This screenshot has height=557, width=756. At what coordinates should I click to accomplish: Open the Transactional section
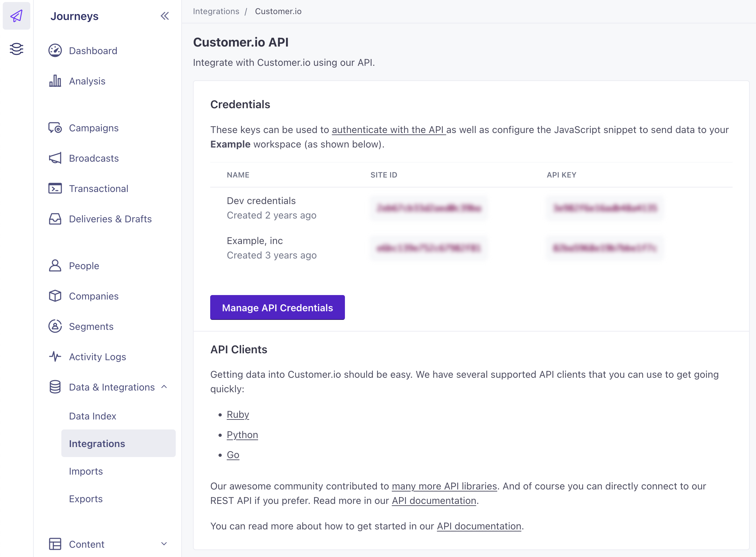coord(99,189)
